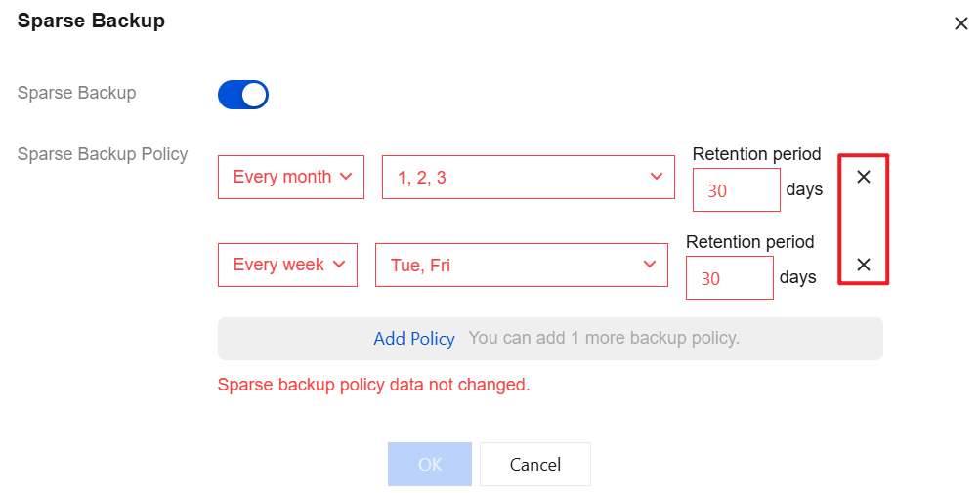
Task: Click the Add Policy link
Action: [x=414, y=339]
